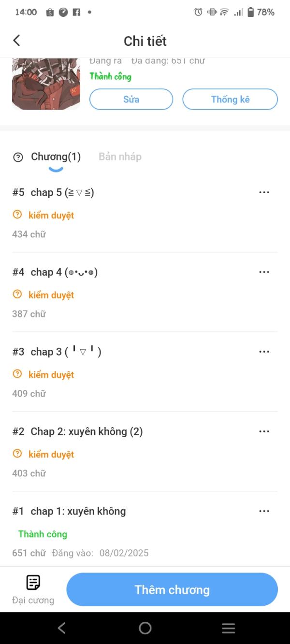Tap the question icon on chap 5 kiểm duyệt
290x644 pixels.
pyautogui.click(x=17, y=215)
